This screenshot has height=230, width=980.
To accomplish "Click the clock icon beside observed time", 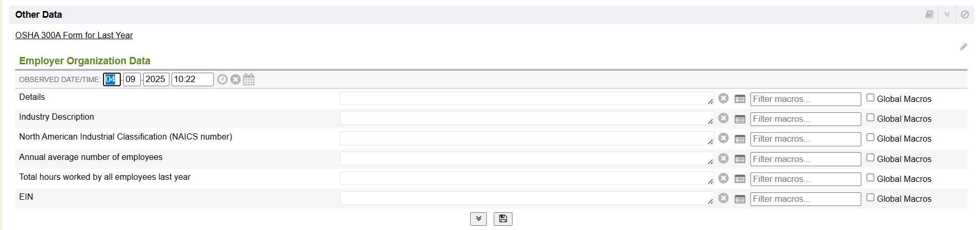I will (222, 79).
